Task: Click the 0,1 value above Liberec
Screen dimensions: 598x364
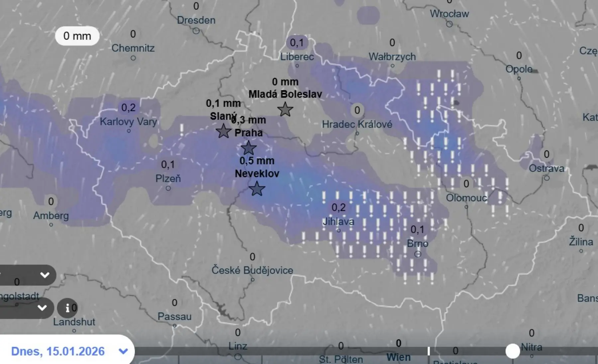Action: click(x=297, y=43)
